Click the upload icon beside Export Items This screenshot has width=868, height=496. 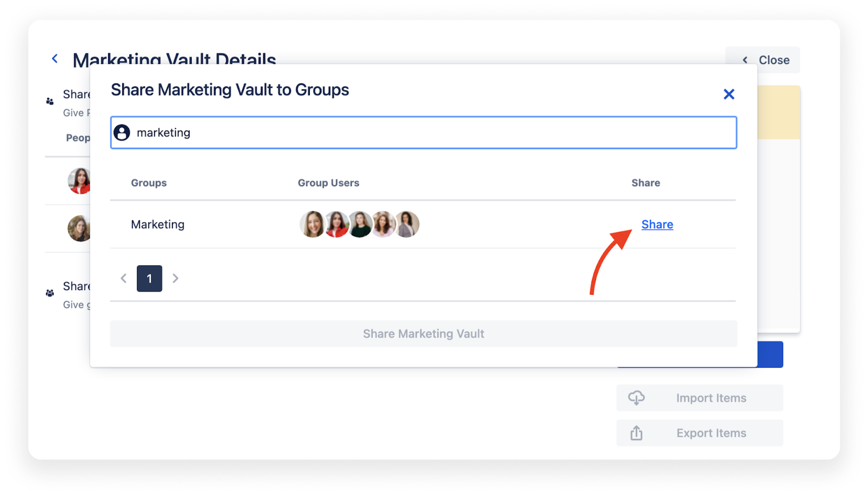point(637,433)
